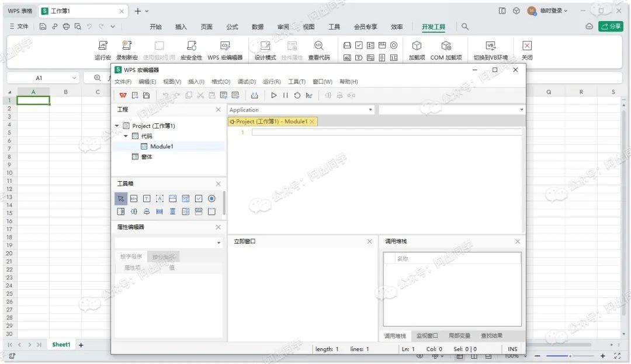The height and width of the screenshot is (364, 631).
Task: Click the search magnifier in the WPS ribbon tab bar
Action: tap(465, 26)
